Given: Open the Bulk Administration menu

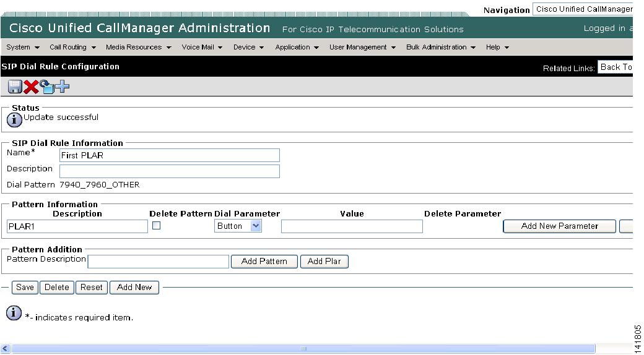Looking at the screenshot, I should tap(441, 47).
